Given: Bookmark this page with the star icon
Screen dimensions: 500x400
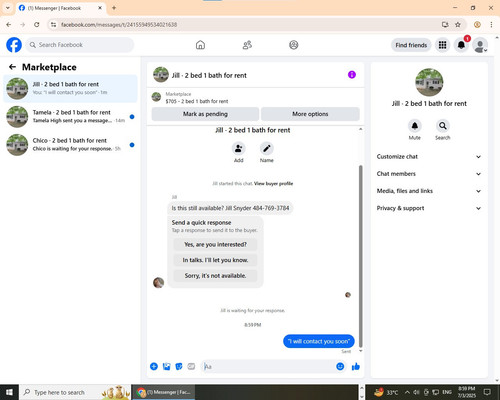Looking at the screenshot, I should (x=458, y=24).
